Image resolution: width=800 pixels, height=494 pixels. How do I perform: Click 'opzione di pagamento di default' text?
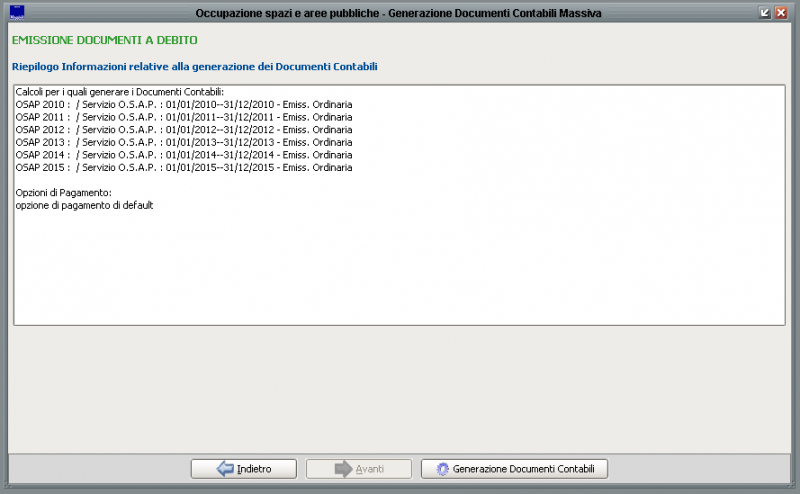tap(84, 206)
